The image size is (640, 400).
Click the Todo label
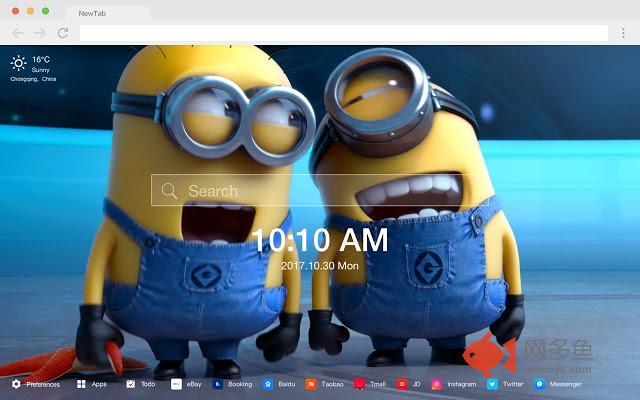click(148, 384)
